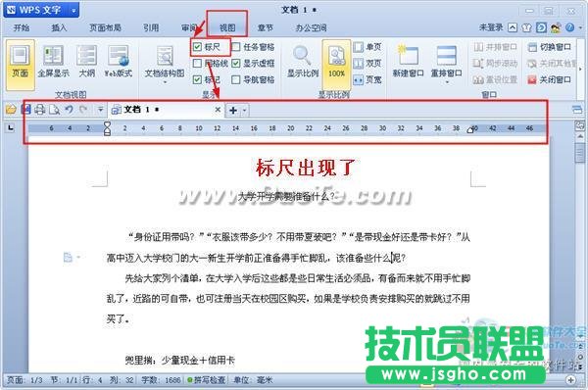The width and height of the screenshot is (588, 390).
Task: Click the open folder icon in quick toolbar
Action: pyautogui.click(x=11, y=110)
